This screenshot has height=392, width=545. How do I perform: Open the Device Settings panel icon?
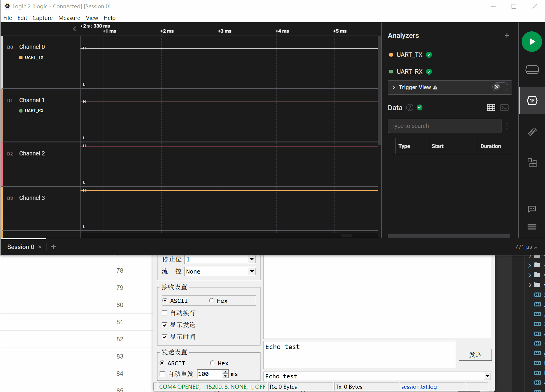532,70
